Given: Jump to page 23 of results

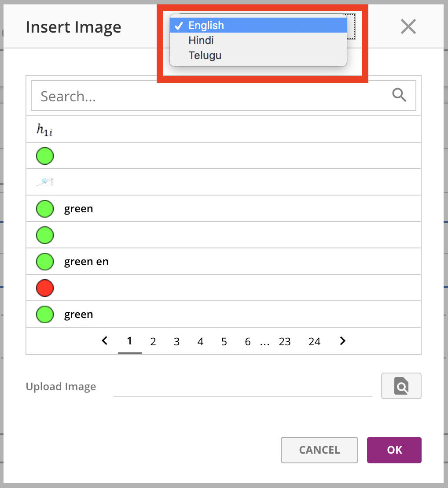Looking at the screenshot, I should 285,342.
